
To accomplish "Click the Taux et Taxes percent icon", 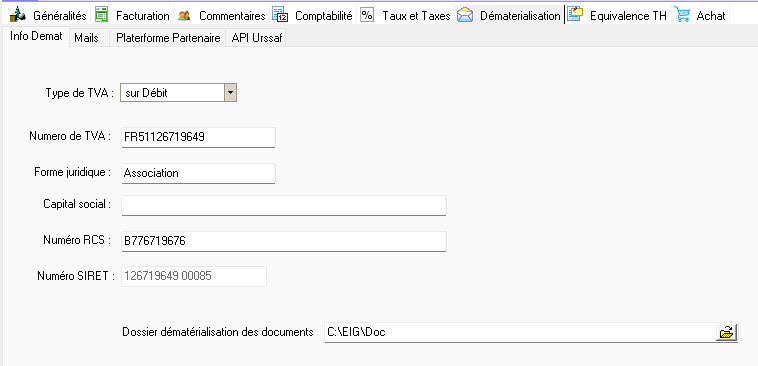I will click(367, 15).
